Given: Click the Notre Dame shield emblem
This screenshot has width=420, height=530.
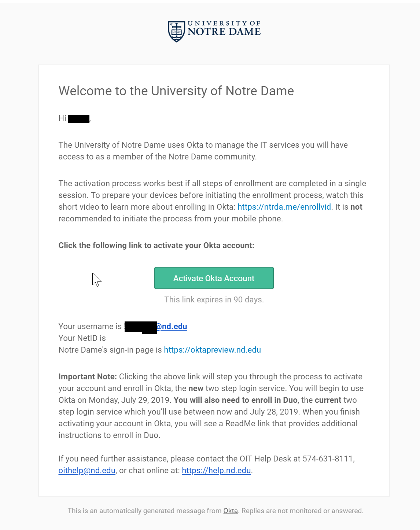Looking at the screenshot, I should click(x=176, y=32).
